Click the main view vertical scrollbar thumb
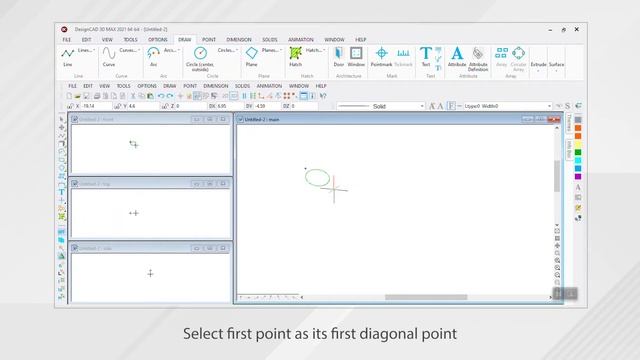640x360 pixels. 557,176
